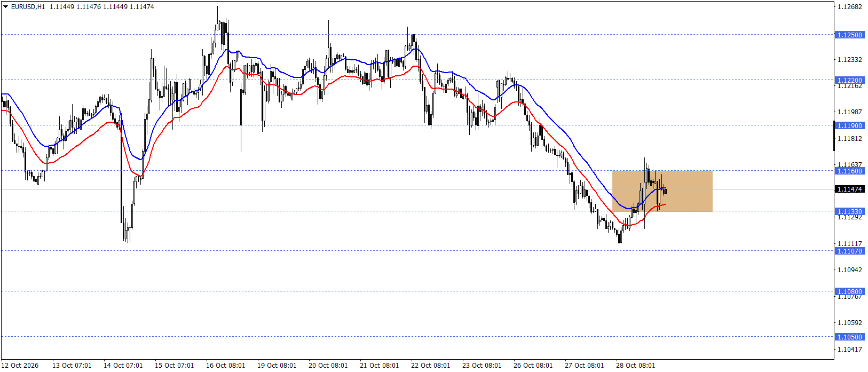Click the 20 Oct 08:01 time label
868x372 pixels.
tap(328, 366)
